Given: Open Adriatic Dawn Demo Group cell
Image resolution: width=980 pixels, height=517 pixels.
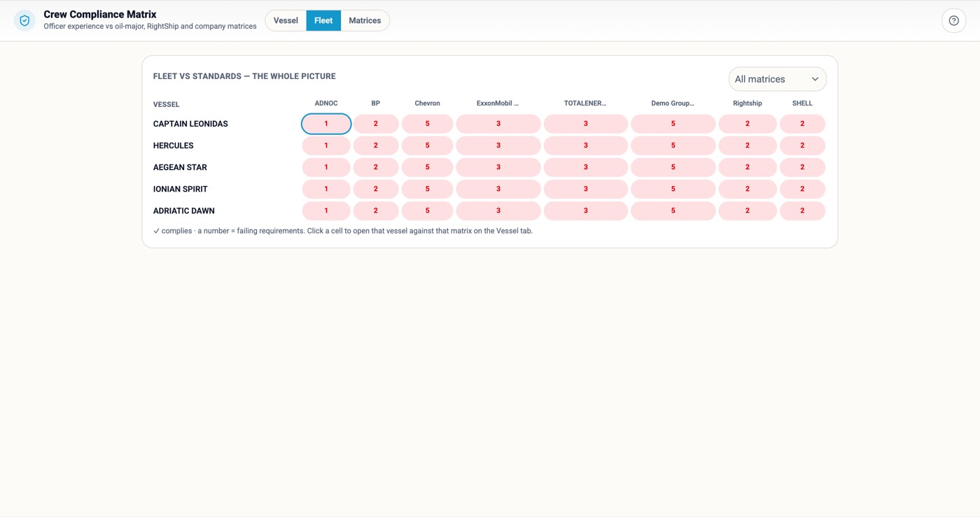Looking at the screenshot, I should click(673, 211).
